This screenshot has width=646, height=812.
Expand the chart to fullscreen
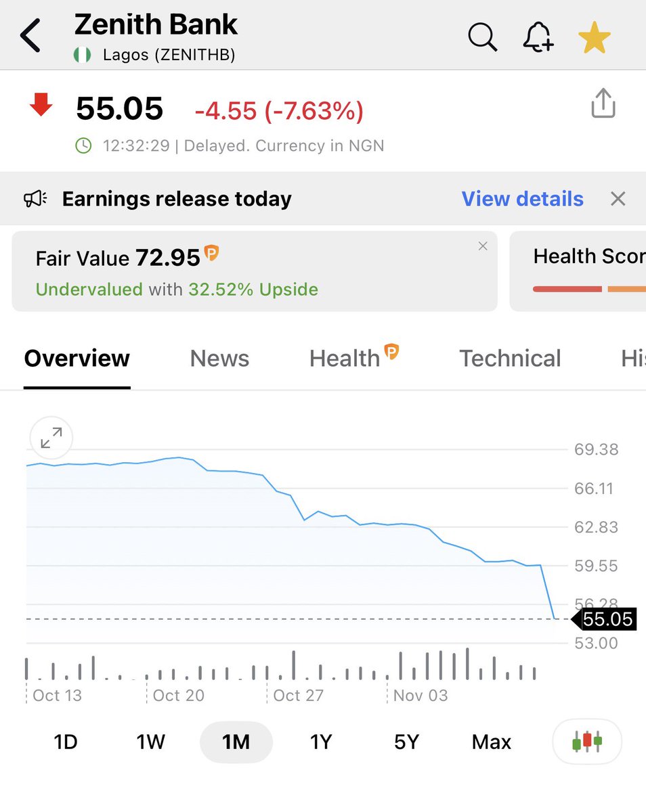[51, 438]
